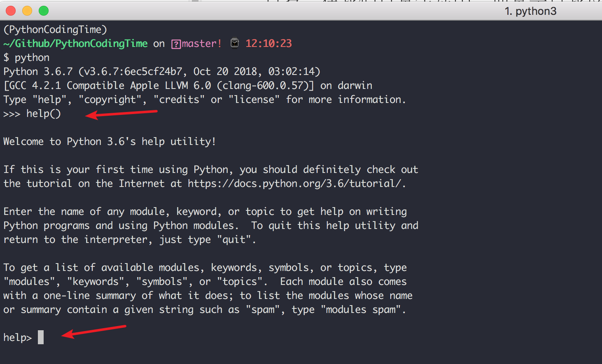Click the ~/Github/PythonCodingTime path
The height and width of the screenshot is (364, 602).
pos(75,44)
